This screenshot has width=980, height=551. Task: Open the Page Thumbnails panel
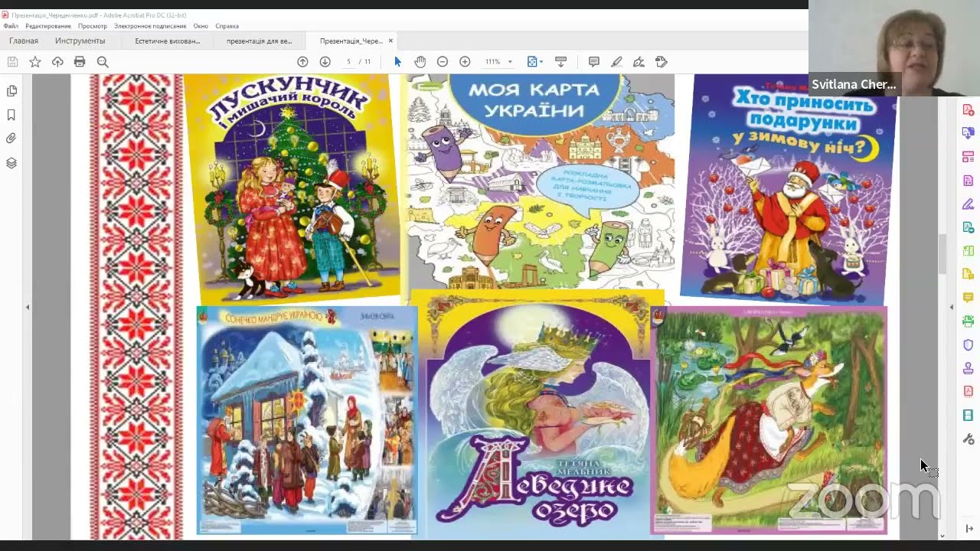point(11,91)
